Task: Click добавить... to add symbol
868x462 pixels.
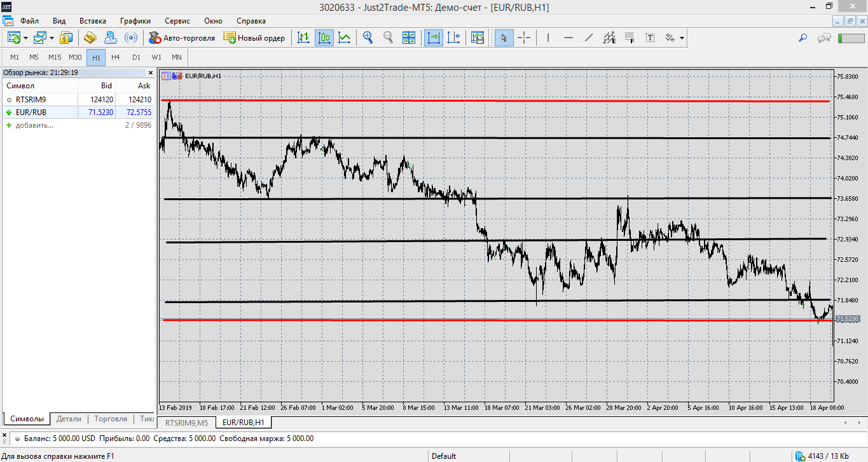Action: point(34,125)
